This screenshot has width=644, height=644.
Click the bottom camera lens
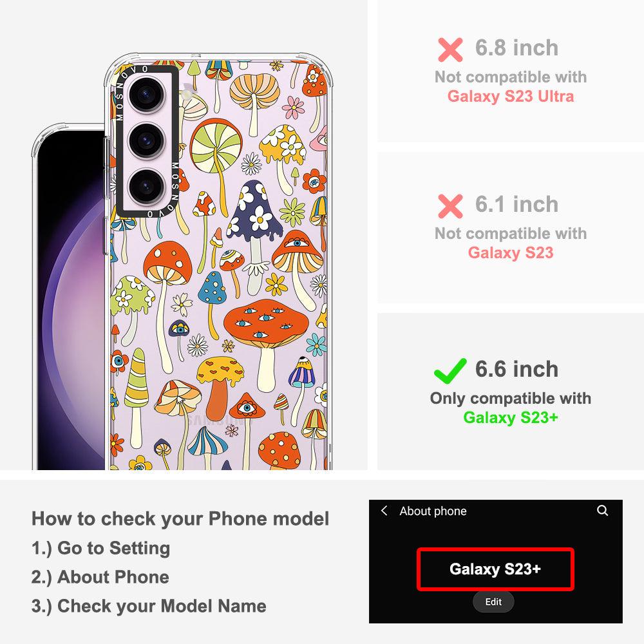pos(147,187)
